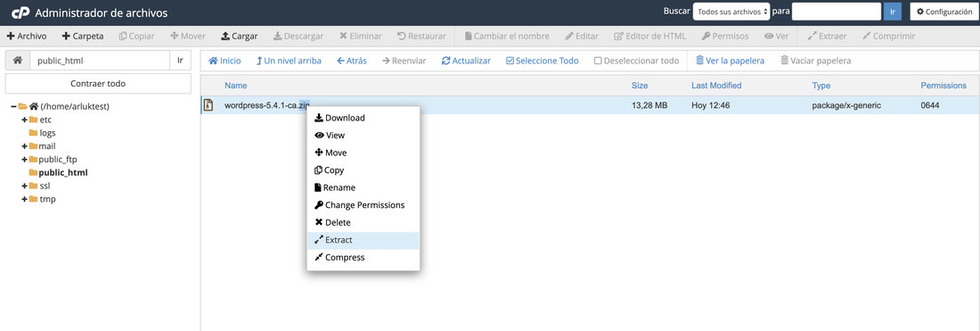Open the Todos sus archivos search dropdown
Image resolution: width=980 pixels, height=331 pixels.
coord(731,12)
